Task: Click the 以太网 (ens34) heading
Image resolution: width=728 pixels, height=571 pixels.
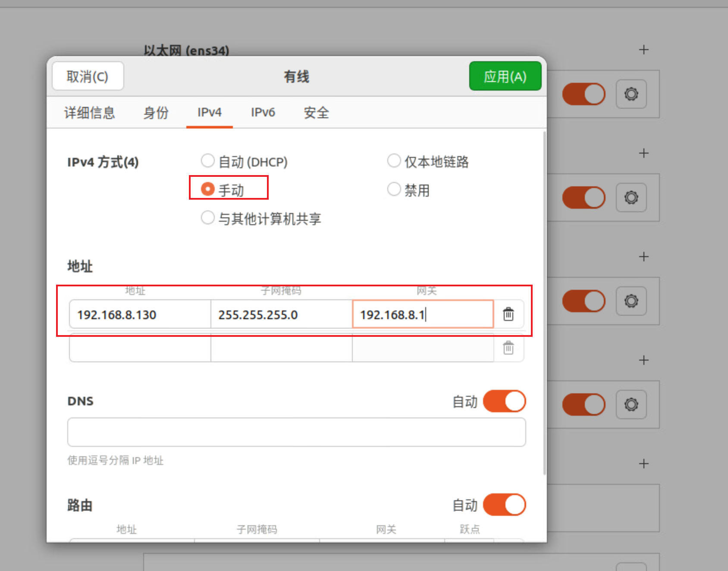Action: point(186,50)
